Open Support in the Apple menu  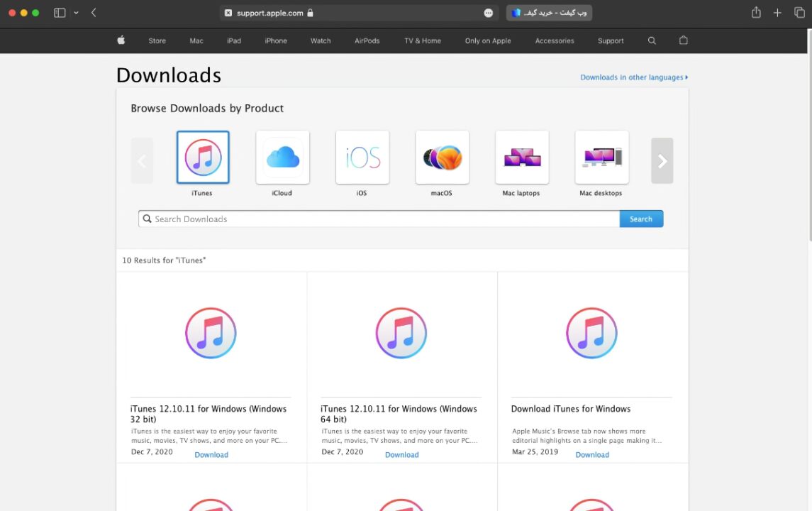click(x=611, y=40)
